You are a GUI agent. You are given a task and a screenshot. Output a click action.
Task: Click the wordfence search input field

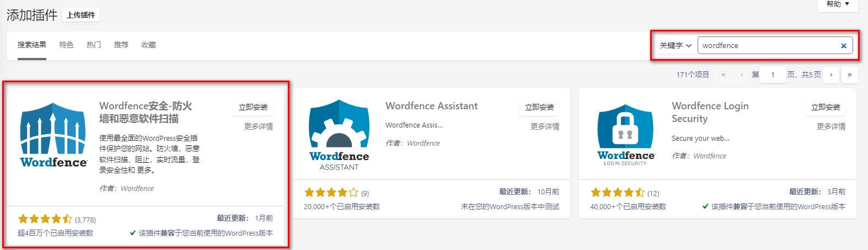775,45
